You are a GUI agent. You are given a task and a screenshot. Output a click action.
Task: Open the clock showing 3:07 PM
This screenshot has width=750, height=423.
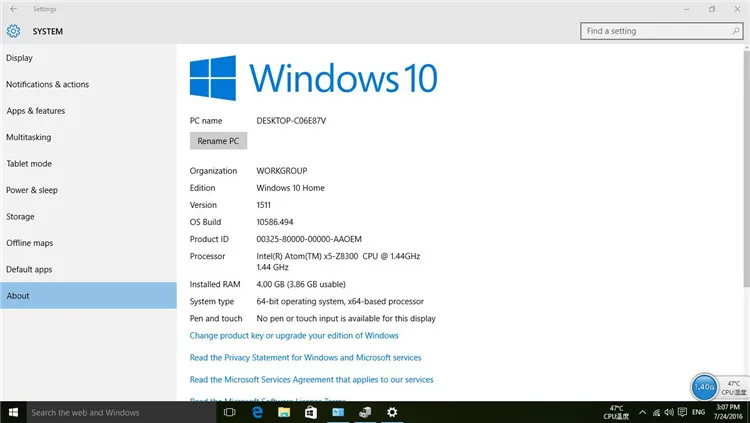pyautogui.click(x=728, y=412)
